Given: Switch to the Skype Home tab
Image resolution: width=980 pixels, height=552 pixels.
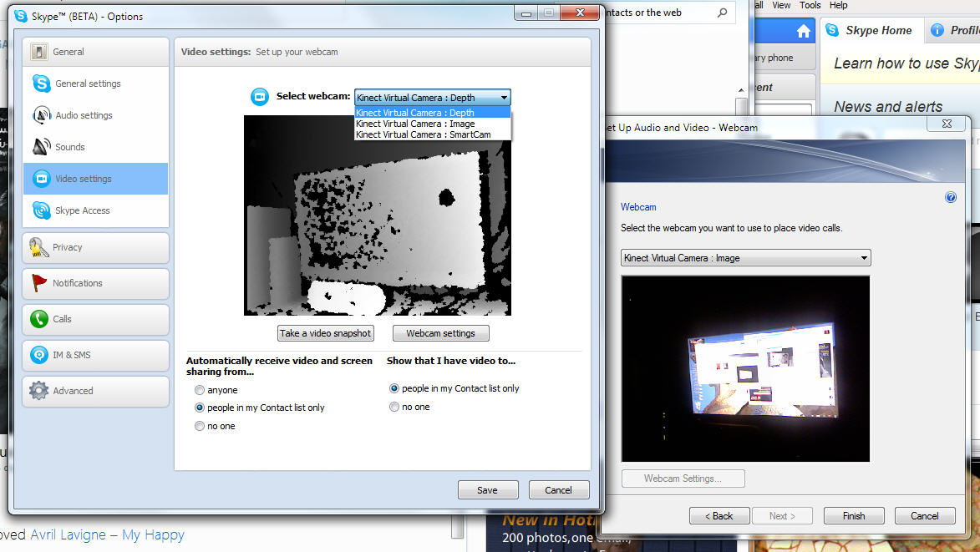Looking at the screenshot, I should [x=871, y=30].
